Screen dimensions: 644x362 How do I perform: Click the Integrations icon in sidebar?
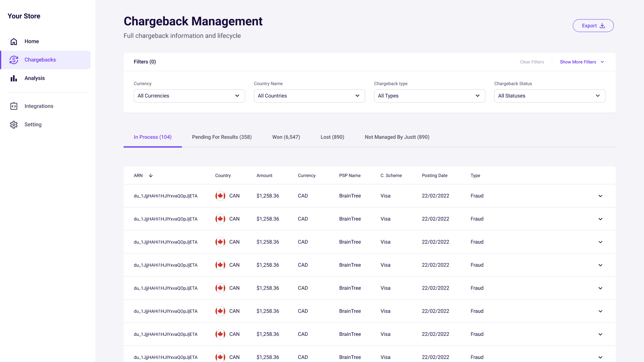tap(14, 106)
